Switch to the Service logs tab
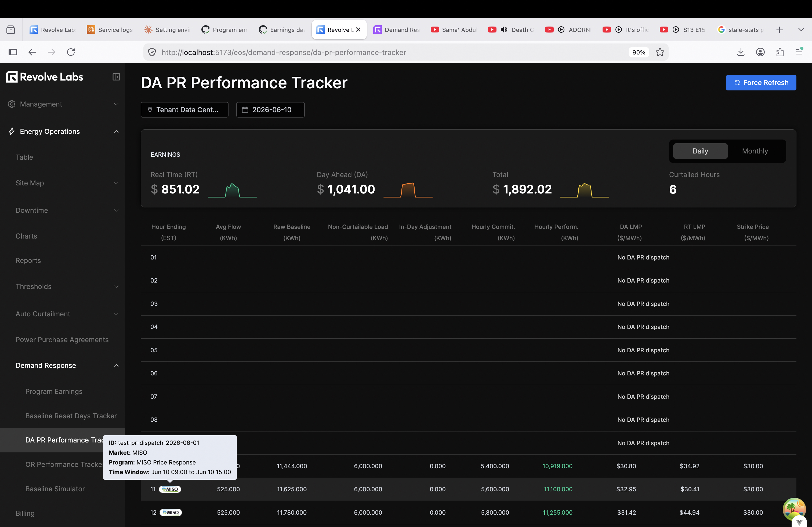Screen dimensions: 812x527 click(110, 30)
